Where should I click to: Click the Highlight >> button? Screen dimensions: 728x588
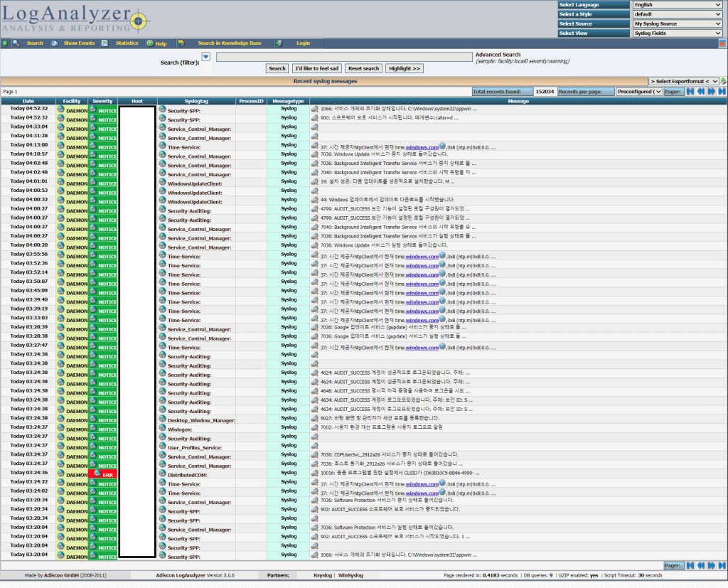click(x=405, y=68)
